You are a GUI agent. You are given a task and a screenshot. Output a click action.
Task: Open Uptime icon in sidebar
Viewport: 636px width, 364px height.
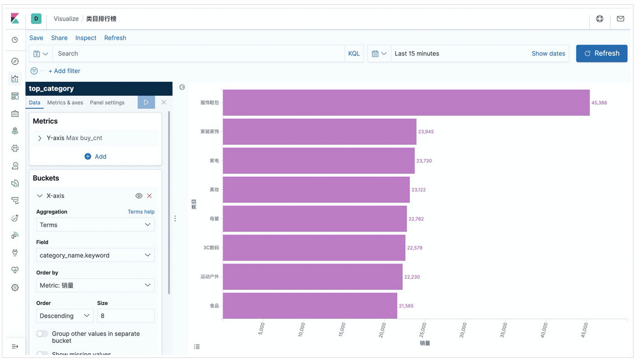[x=15, y=218]
